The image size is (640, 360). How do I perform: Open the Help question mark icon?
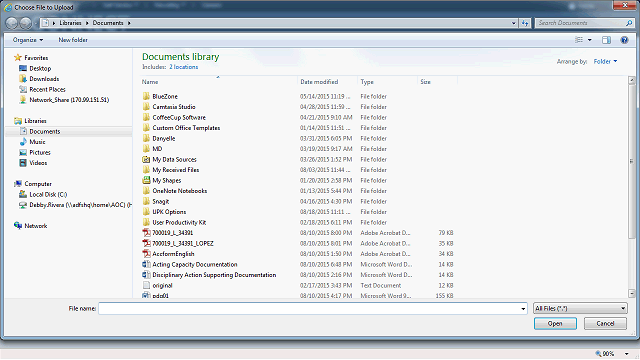pyautogui.click(x=624, y=40)
